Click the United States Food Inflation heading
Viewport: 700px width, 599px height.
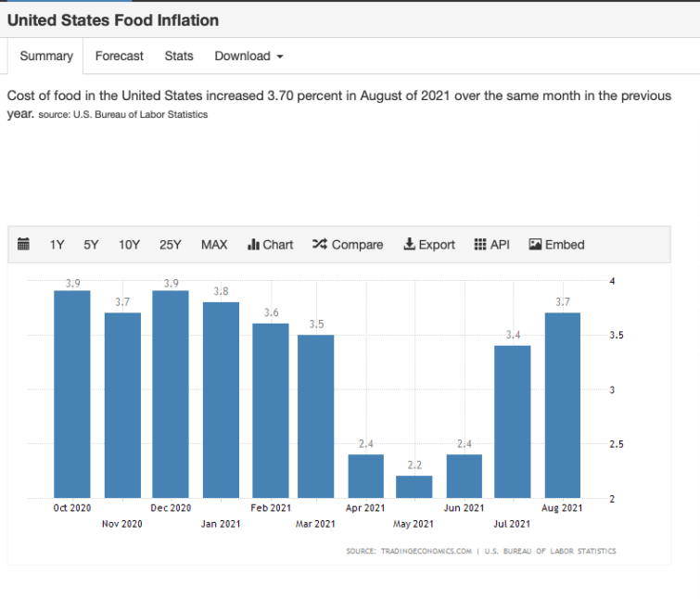(113, 19)
